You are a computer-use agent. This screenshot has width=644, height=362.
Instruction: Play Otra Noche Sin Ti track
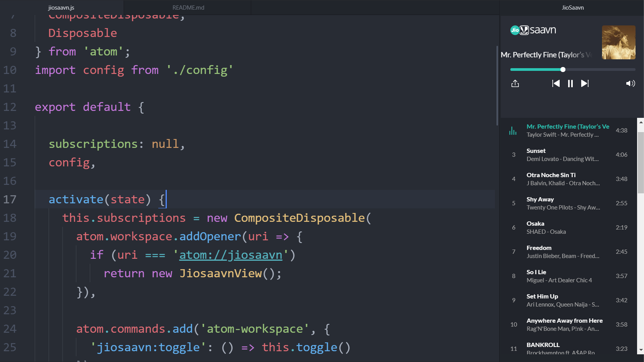click(569, 179)
